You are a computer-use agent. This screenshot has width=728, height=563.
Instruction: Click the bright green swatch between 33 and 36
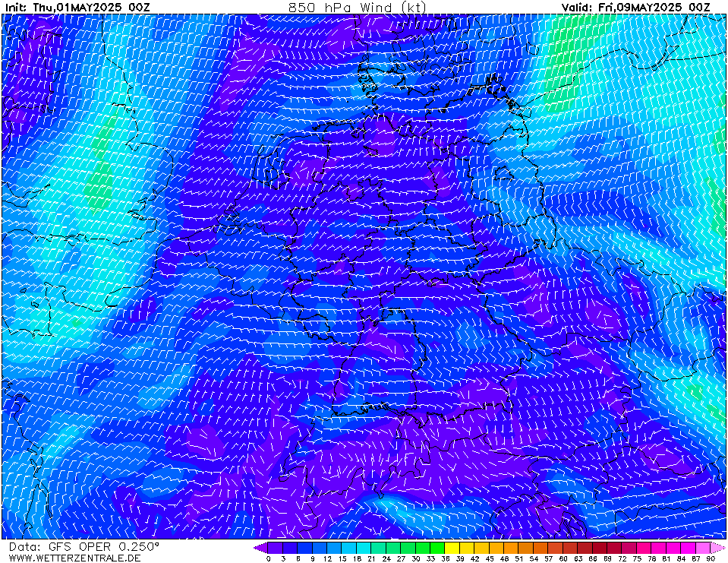(x=438, y=548)
